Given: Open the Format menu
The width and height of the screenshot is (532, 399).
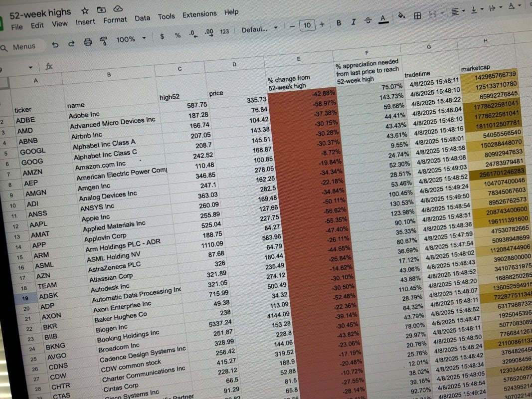Looking at the screenshot, I should click(x=115, y=20).
